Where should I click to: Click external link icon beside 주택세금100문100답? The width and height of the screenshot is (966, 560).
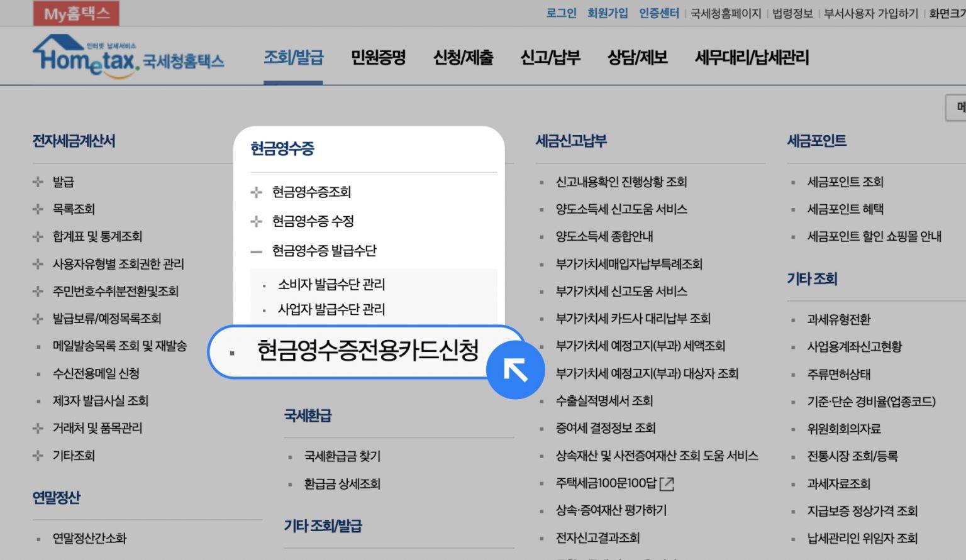(x=667, y=483)
